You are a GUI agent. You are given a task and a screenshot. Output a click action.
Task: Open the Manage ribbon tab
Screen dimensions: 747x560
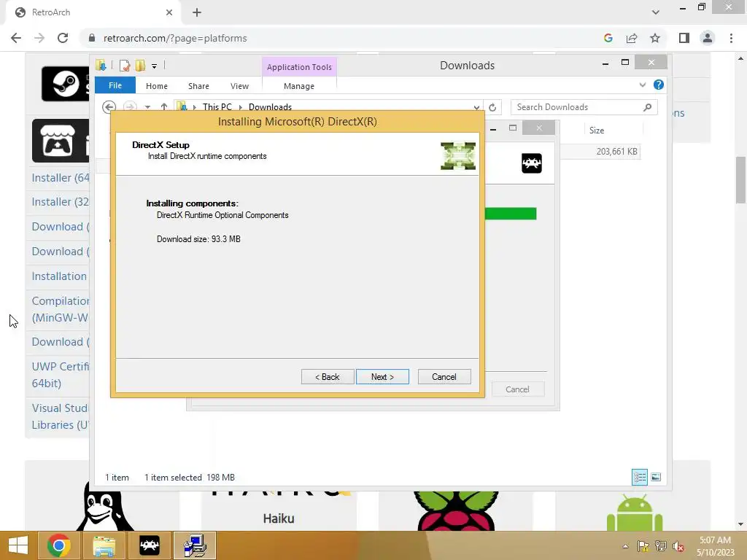coord(298,86)
